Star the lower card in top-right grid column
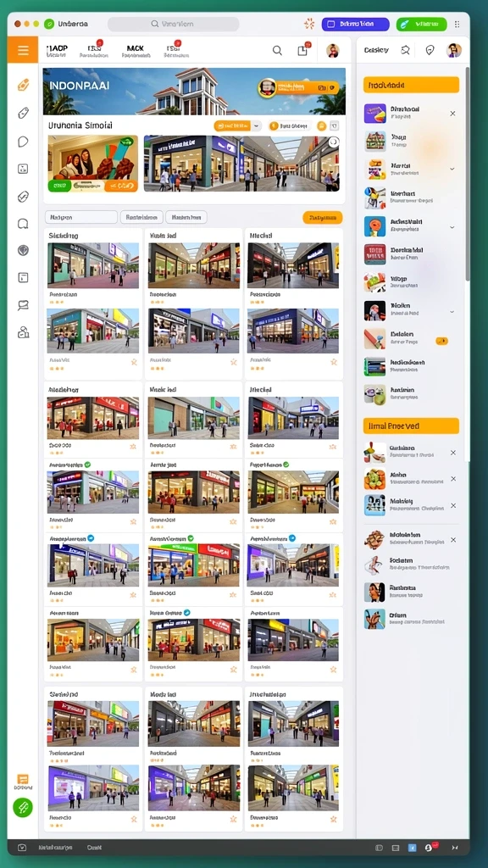Image resolution: width=488 pixels, height=868 pixels. tap(333, 362)
